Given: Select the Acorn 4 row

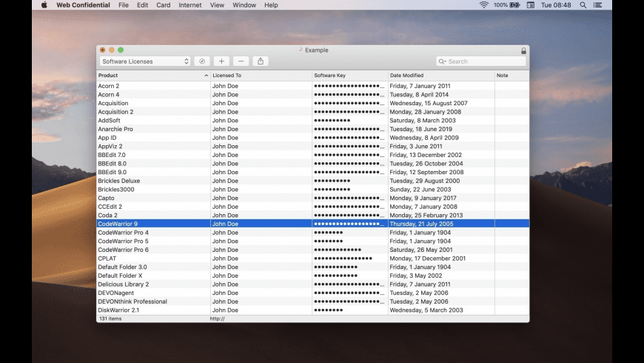Looking at the screenshot, I should click(x=313, y=95).
